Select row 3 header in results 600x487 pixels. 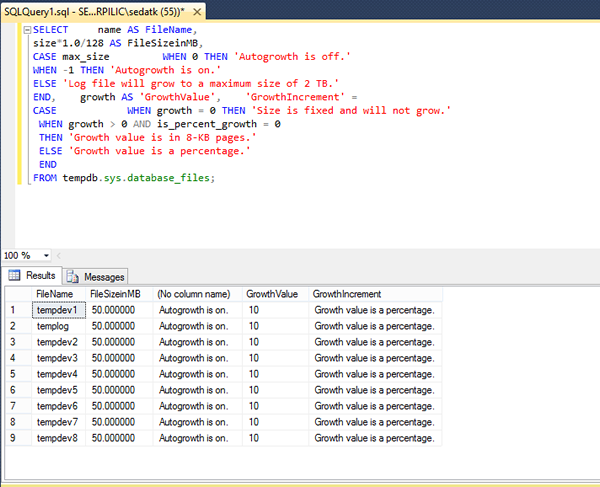[18, 342]
